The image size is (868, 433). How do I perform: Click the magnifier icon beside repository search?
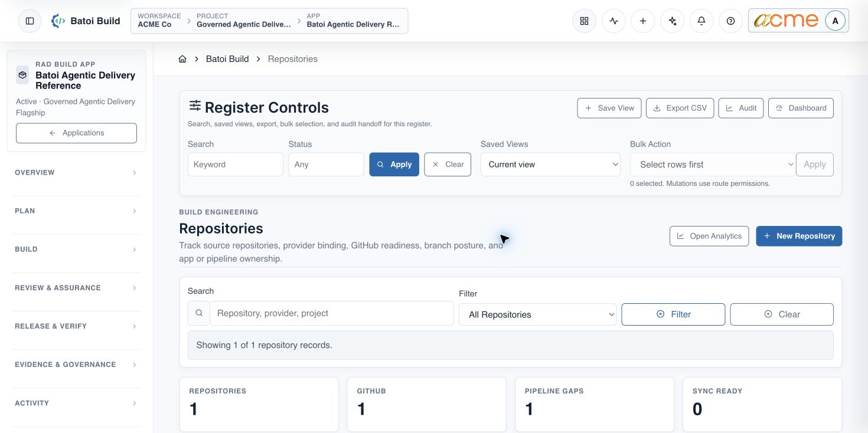pos(199,313)
